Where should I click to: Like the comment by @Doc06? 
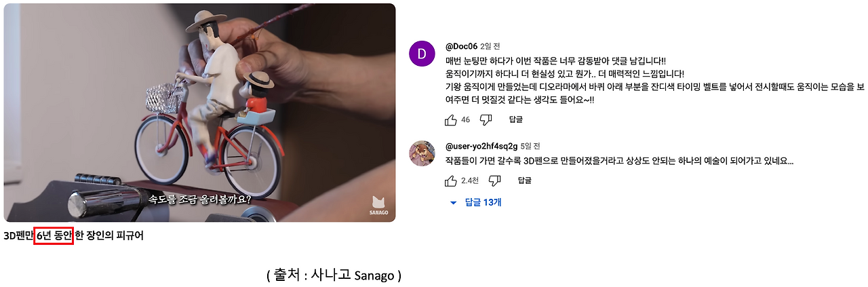(451, 120)
